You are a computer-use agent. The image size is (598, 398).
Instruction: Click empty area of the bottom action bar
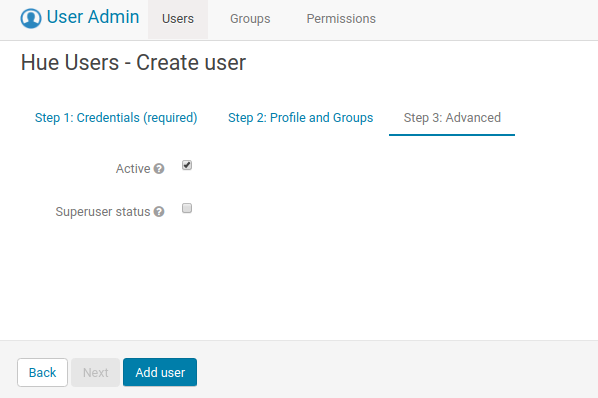397,372
